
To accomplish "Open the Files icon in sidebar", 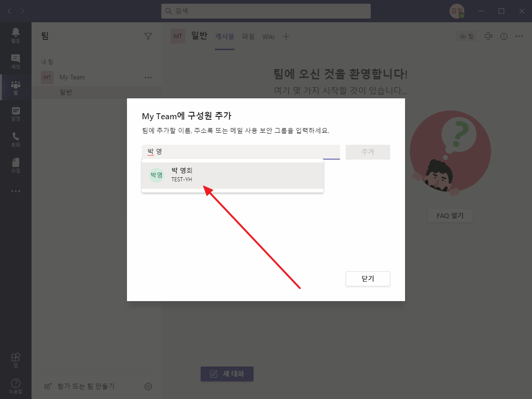I will (16, 165).
